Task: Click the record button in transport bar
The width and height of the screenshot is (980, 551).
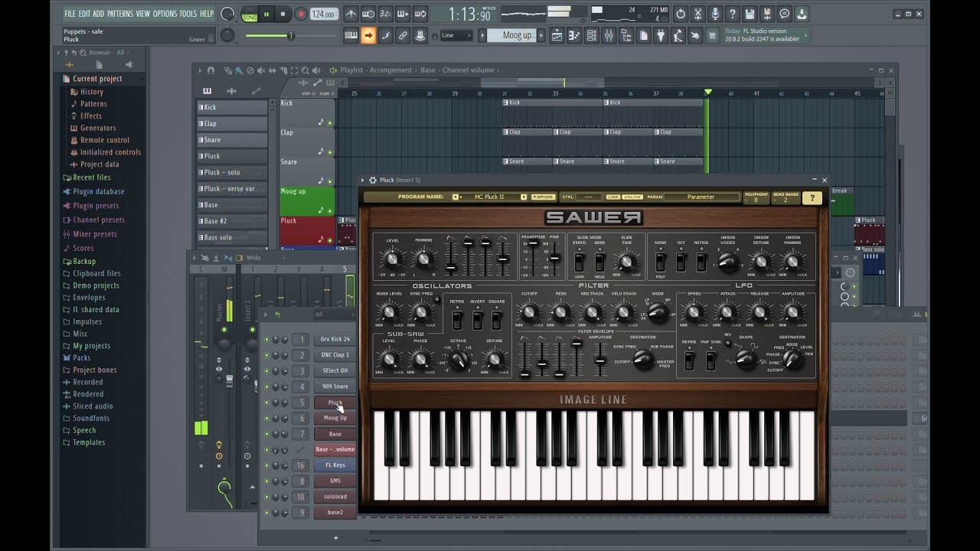Action: (301, 14)
